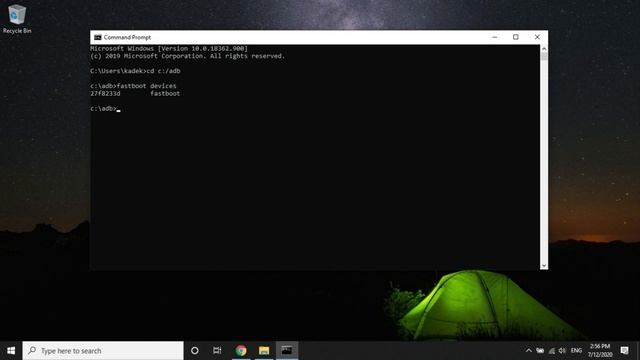Click the ENG language indicator
This screenshot has width=640, height=360.
[576, 351]
